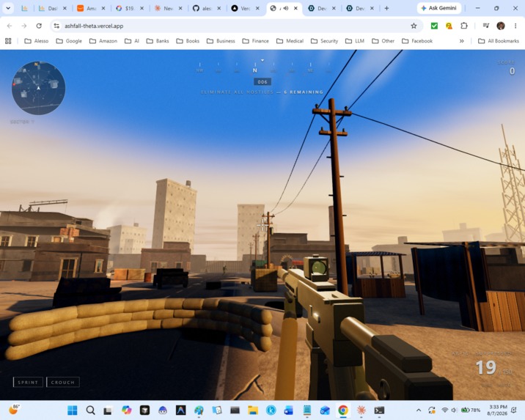Open a new browser tab
Screen dimensions: 525x420
386,8
